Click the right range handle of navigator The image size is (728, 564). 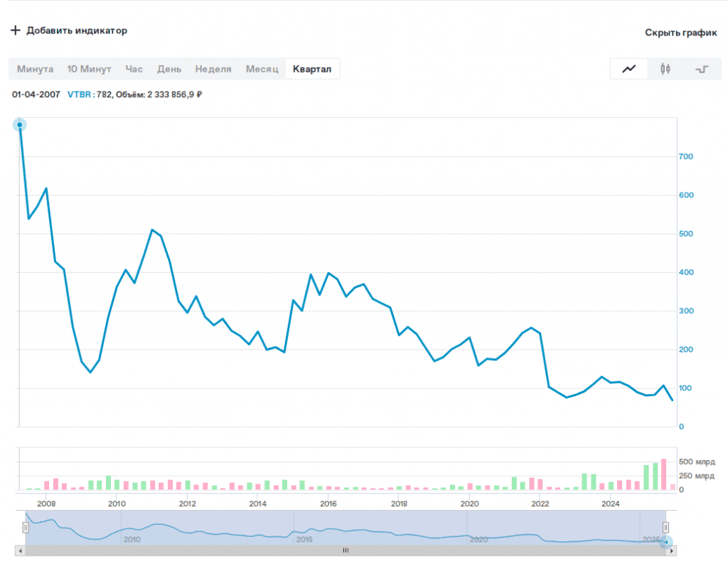666,527
